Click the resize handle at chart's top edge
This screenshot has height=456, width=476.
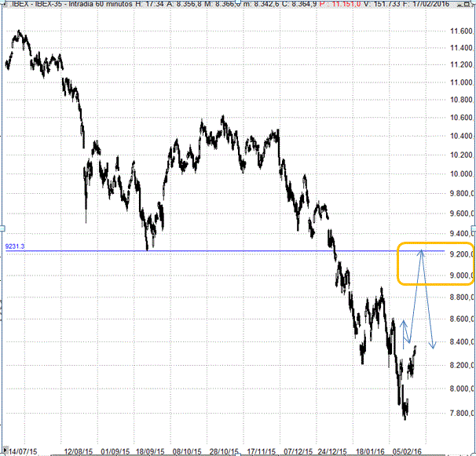(238, 2)
